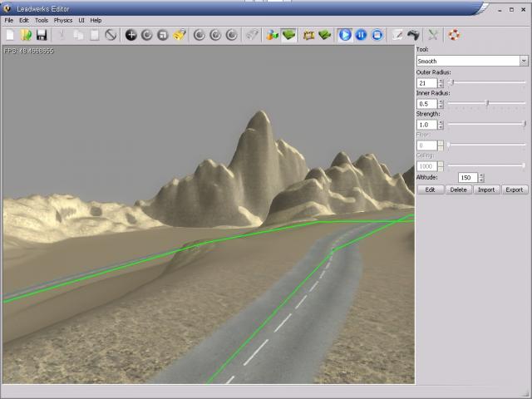Click the Altitude value field
Screen dimensions: 532x399
coord(466,178)
